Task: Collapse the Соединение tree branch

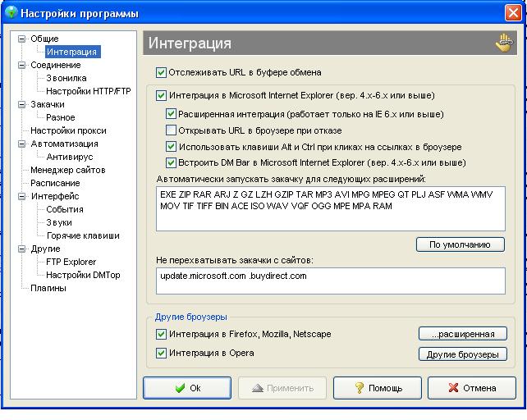Action: 22,65
